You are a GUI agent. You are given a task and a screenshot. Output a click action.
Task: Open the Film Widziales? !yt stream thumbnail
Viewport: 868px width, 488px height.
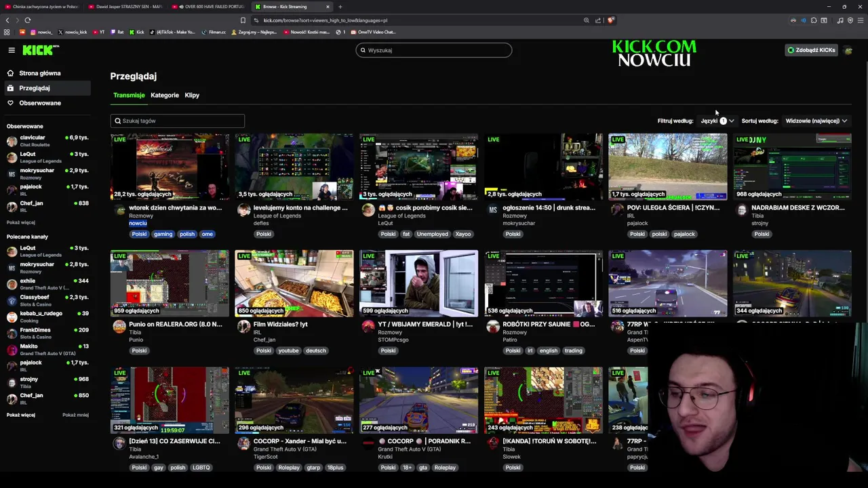click(x=294, y=283)
